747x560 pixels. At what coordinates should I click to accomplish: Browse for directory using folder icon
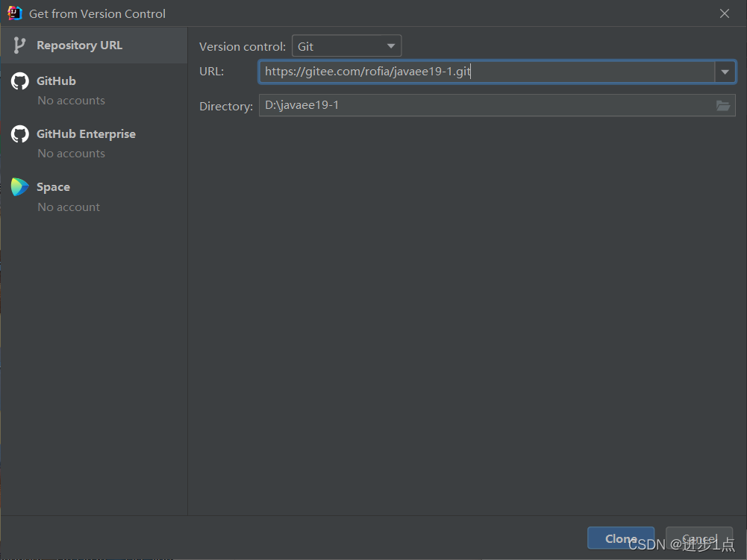(723, 106)
